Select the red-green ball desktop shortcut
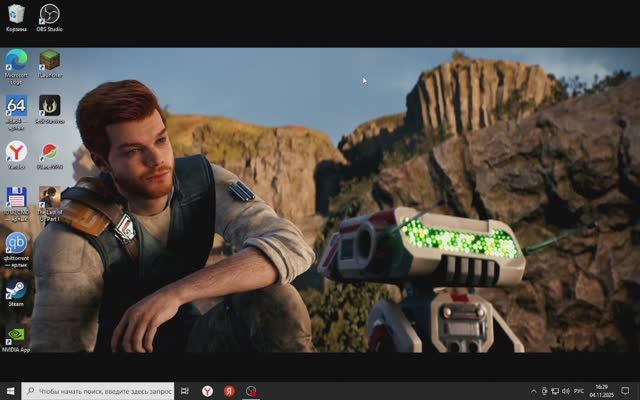This screenshot has width=640, height=400. click(x=50, y=155)
